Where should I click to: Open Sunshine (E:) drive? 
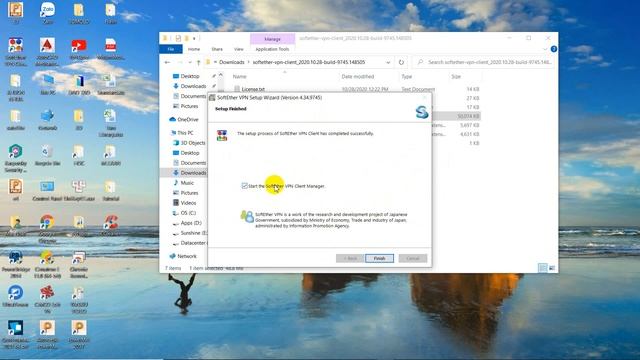(x=193, y=233)
